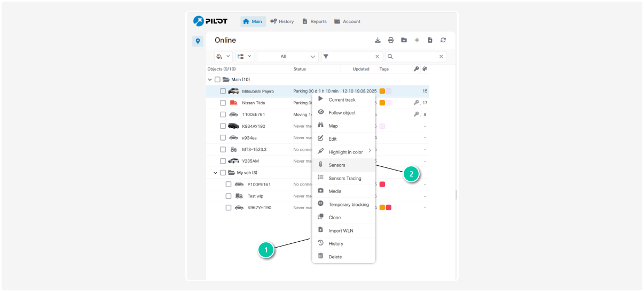Click the import file icon in header toolbar

430,40
